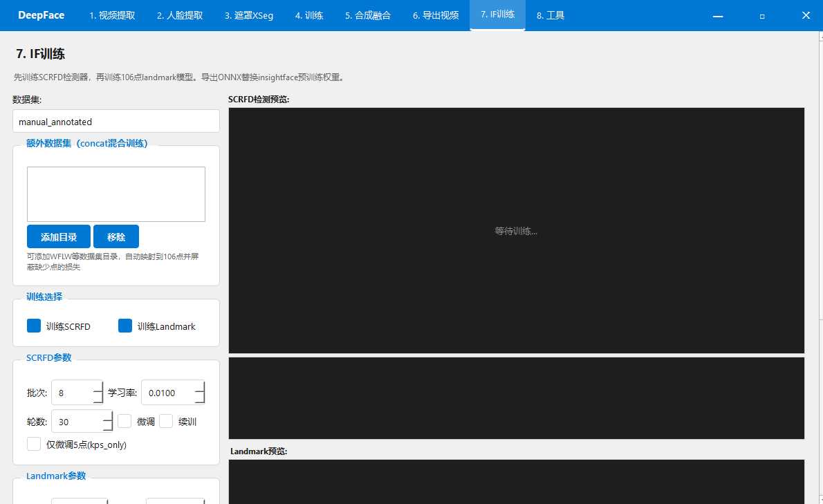This screenshot has height=504, width=823.
Task: Click the vertical scrollbar on the right edge
Action: coord(820,268)
